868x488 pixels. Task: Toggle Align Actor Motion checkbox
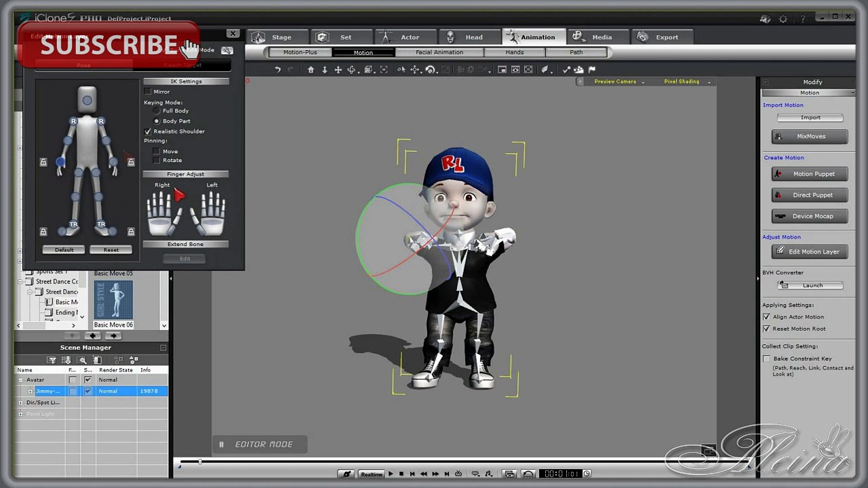[766, 317]
